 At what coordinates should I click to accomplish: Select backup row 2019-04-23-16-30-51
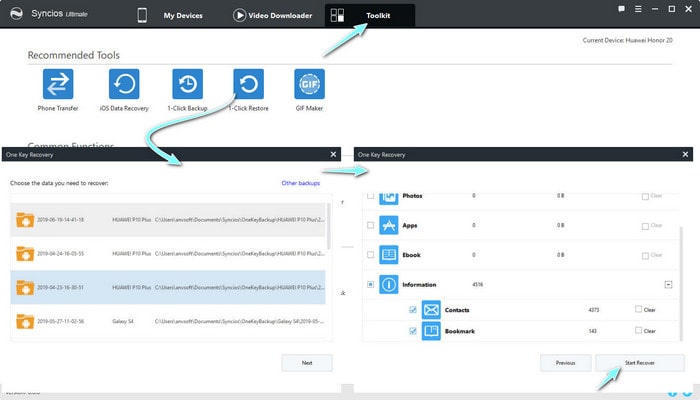tap(168, 288)
